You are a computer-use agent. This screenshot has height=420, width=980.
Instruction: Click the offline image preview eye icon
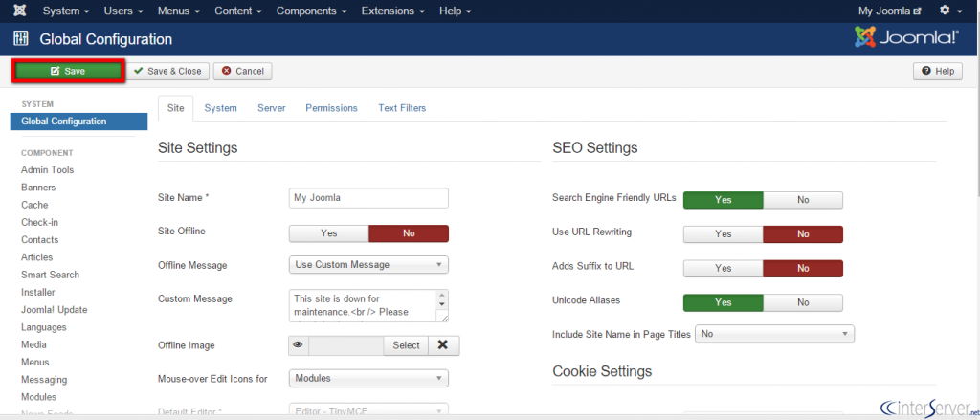[299, 345]
